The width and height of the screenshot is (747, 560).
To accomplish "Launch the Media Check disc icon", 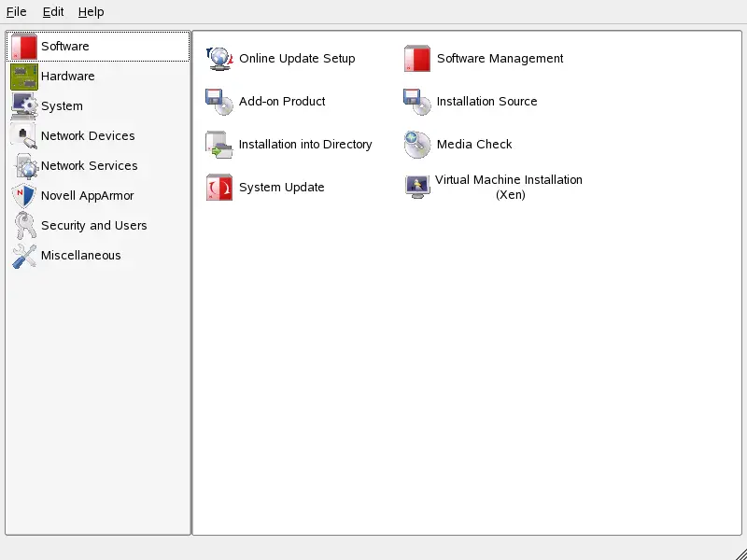I will tap(416, 145).
